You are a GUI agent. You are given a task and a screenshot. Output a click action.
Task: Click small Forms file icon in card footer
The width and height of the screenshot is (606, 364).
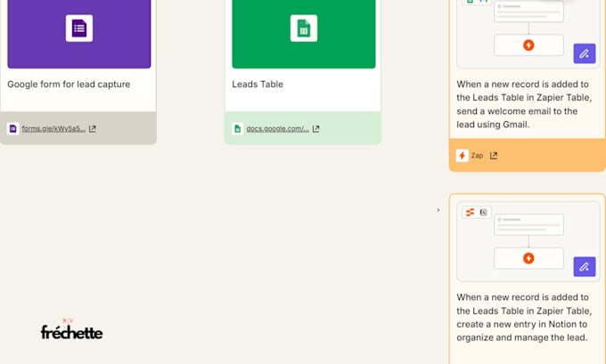(x=12, y=128)
